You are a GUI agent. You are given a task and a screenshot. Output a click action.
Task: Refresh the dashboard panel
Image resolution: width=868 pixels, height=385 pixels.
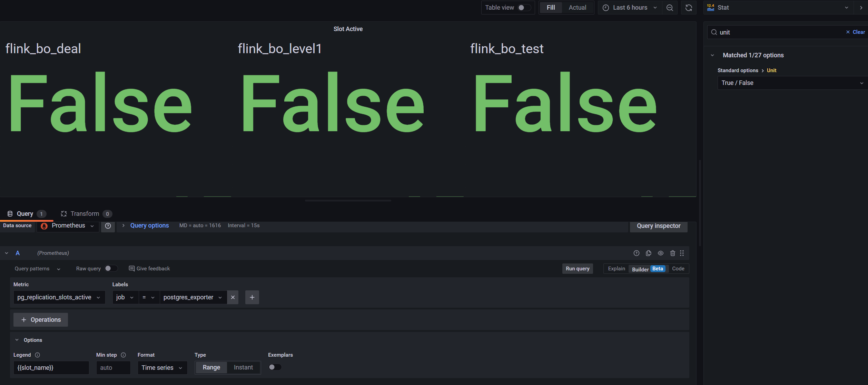click(688, 7)
